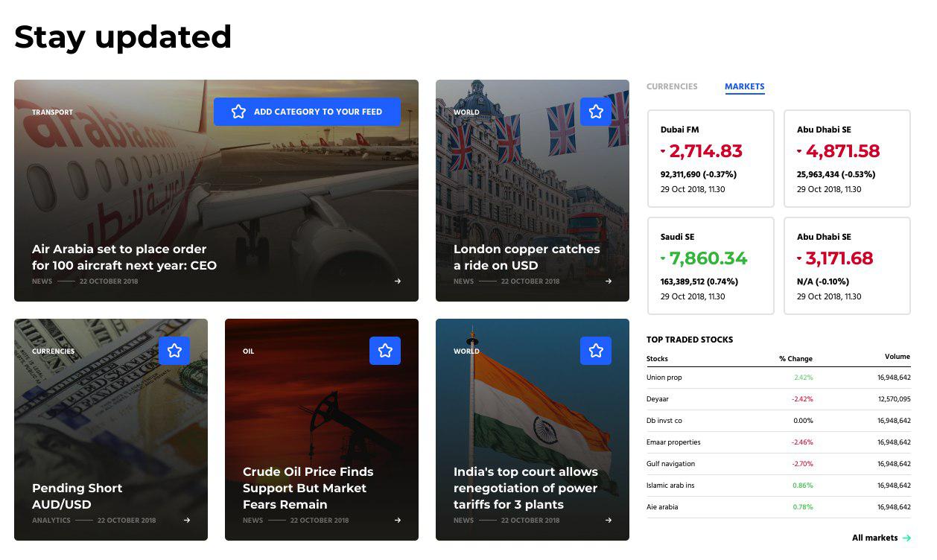This screenshot has height=560, width=937.
Task: Click arrow icon on London copper article
Action: click(x=609, y=281)
